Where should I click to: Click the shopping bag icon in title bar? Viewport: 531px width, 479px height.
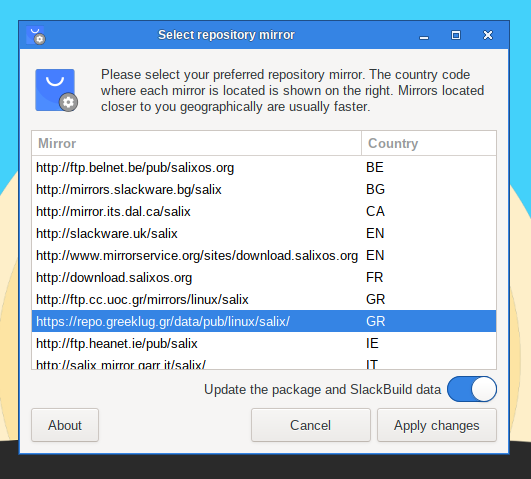coord(36,35)
